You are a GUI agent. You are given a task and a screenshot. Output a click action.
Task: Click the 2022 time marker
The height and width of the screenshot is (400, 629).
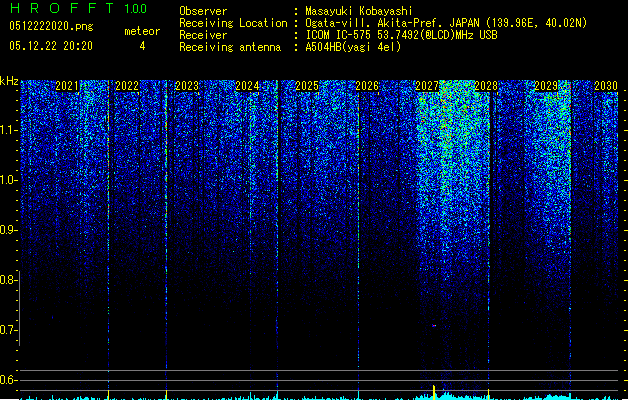pyautogui.click(x=127, y=86)
